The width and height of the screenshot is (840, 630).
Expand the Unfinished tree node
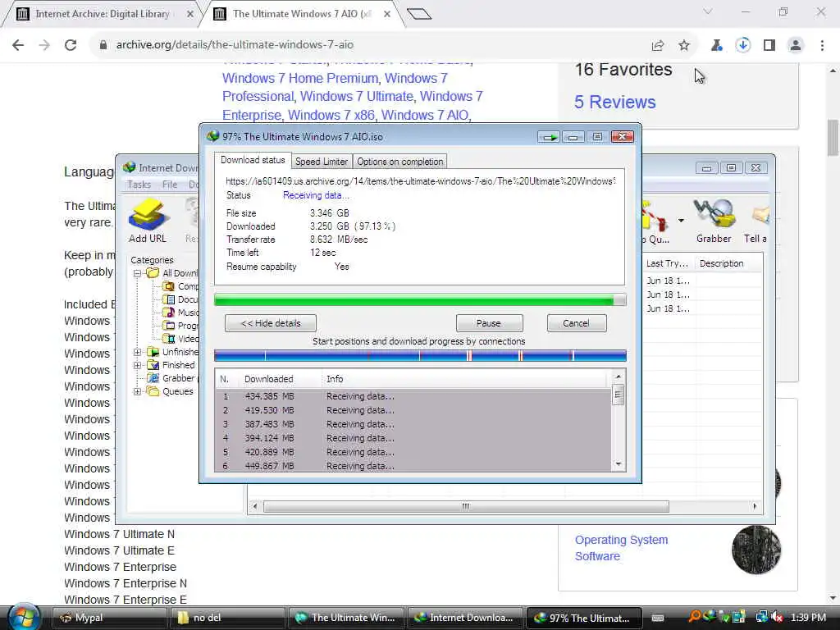[137, 352]
